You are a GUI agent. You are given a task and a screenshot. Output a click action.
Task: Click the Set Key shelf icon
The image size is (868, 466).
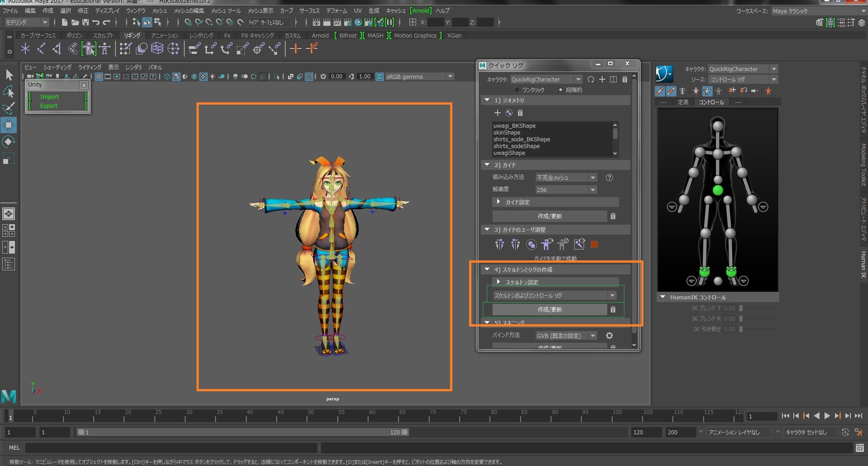coord(296,48)
